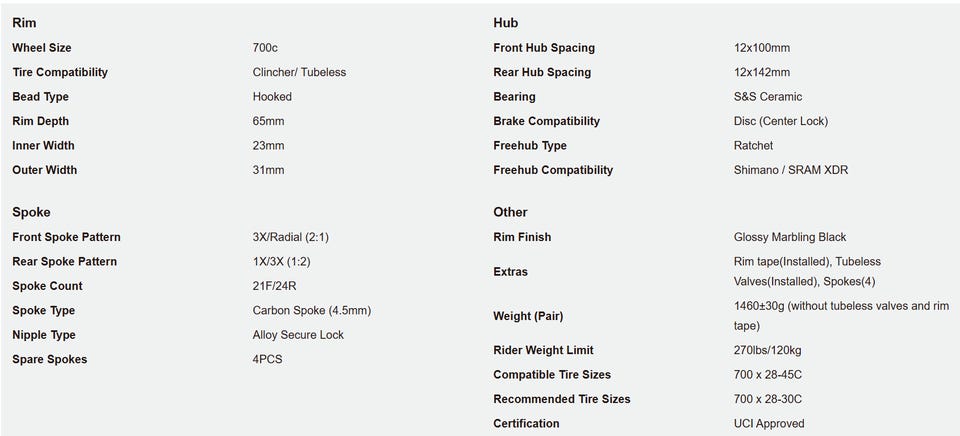Click the Spoke section heading
The height and width of the screenshot is (436, 960).
(31, 212)
